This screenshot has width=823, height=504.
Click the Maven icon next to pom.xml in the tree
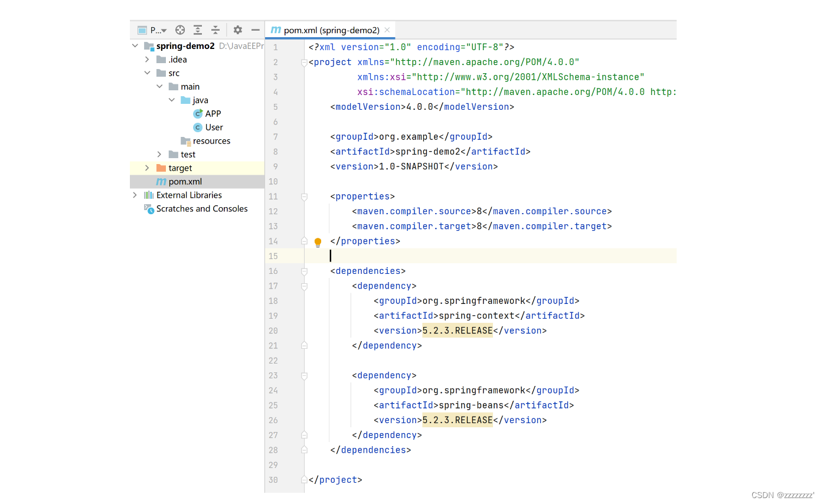pos(161,181)
